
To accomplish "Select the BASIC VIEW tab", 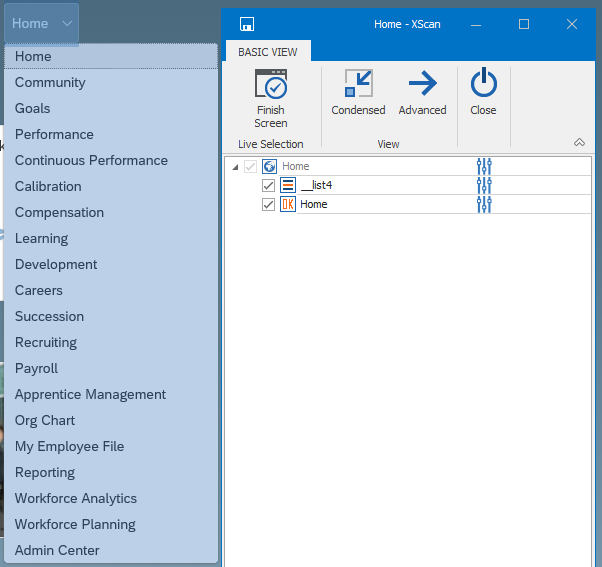I will pos(267,51).
